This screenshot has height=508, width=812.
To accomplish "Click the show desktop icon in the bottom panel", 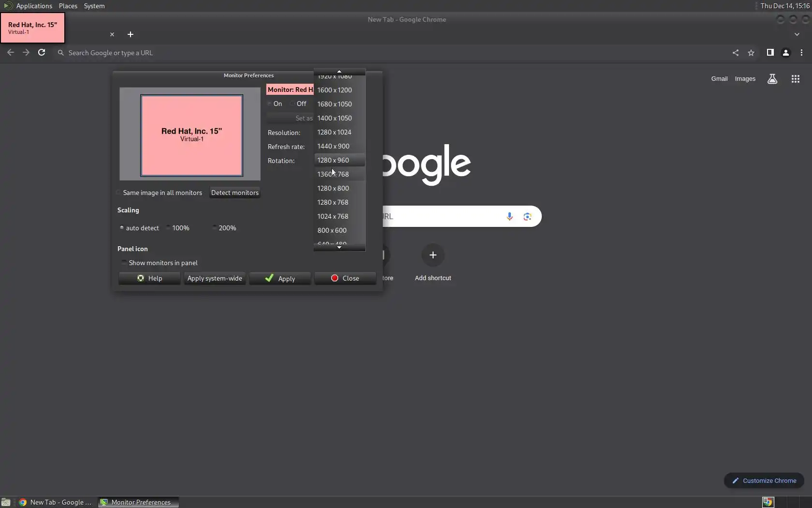I will pos(6,502).
